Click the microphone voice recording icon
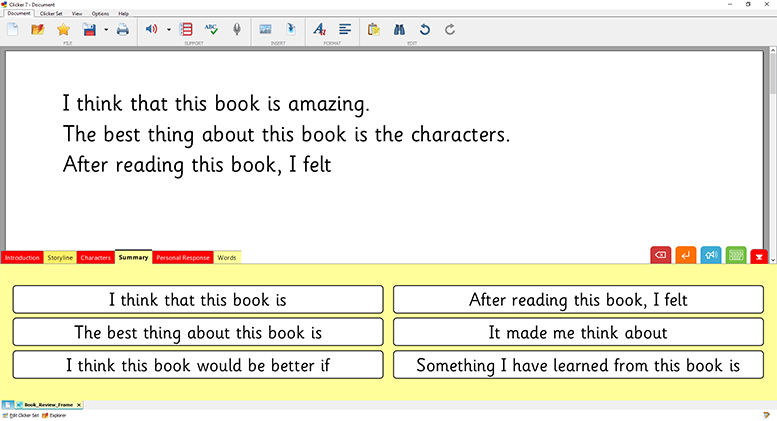 pos(236,29)
